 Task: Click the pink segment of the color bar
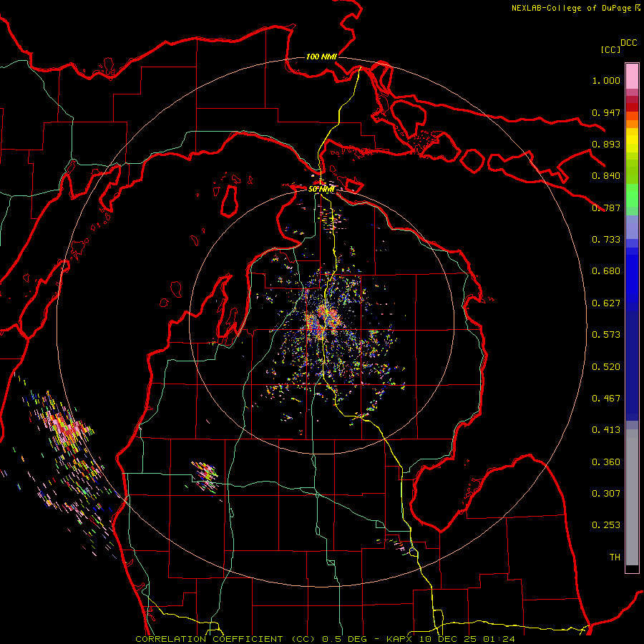pyautogui.click(x=632, y=77)
